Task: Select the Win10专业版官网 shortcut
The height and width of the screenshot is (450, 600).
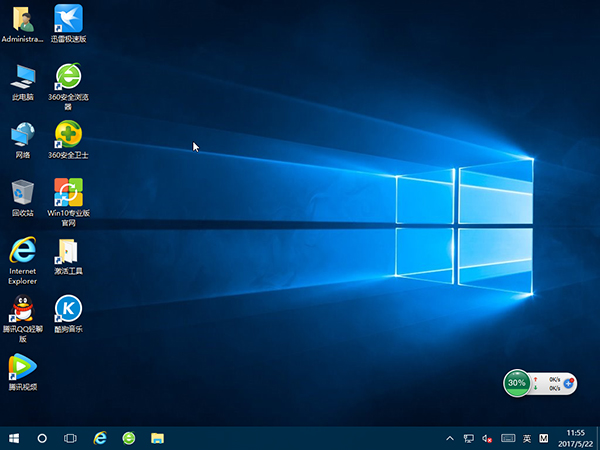Action: click(x=68, y=192)
